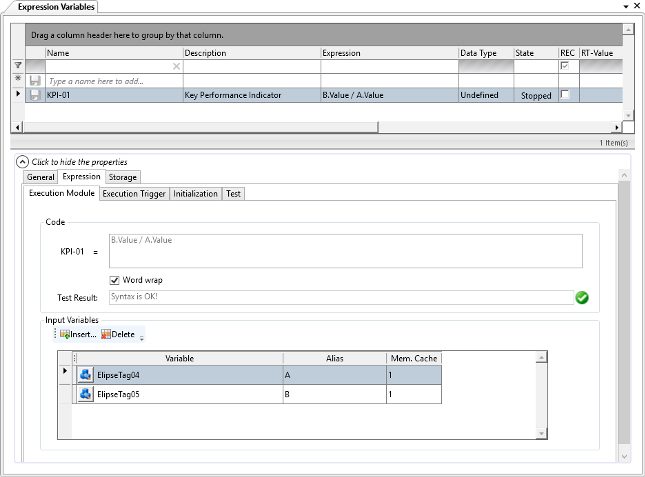
Task: Click the save icon in the new-row line
Action: coord(35,81)
